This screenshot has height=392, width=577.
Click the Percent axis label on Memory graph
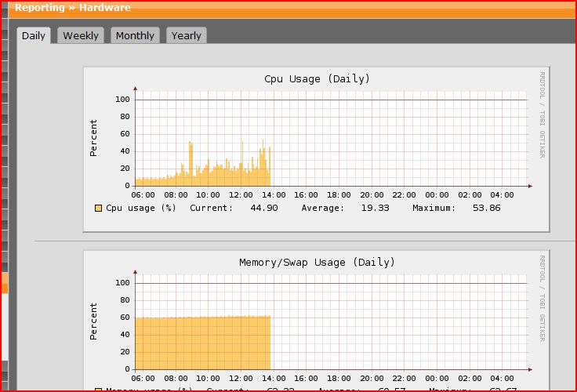[93, 321]
